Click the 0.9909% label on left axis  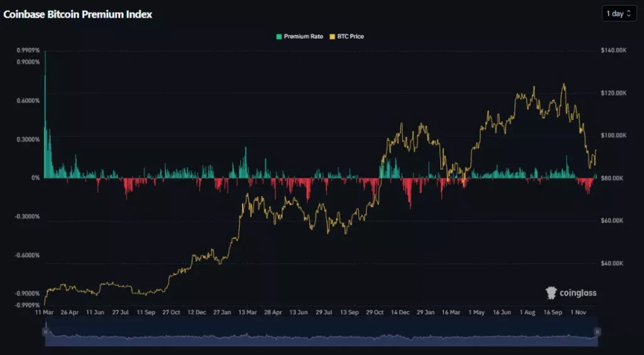tap(27, 50)
